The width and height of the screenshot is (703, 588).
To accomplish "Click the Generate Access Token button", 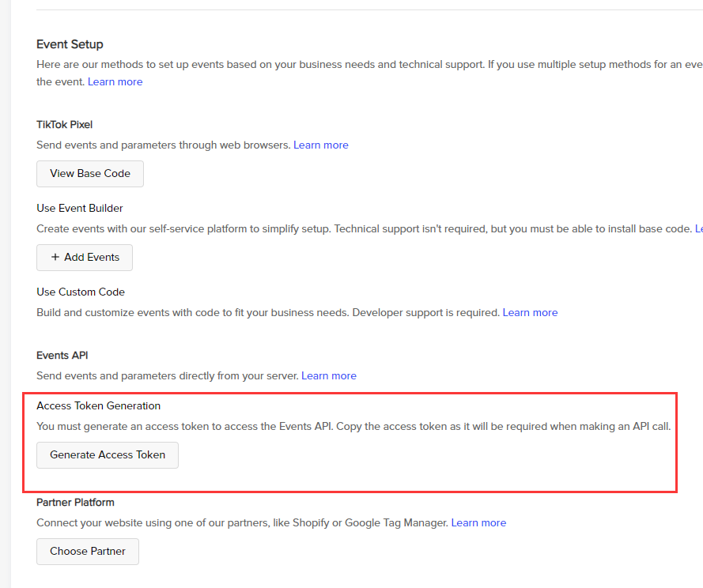I will pos(108,455).
